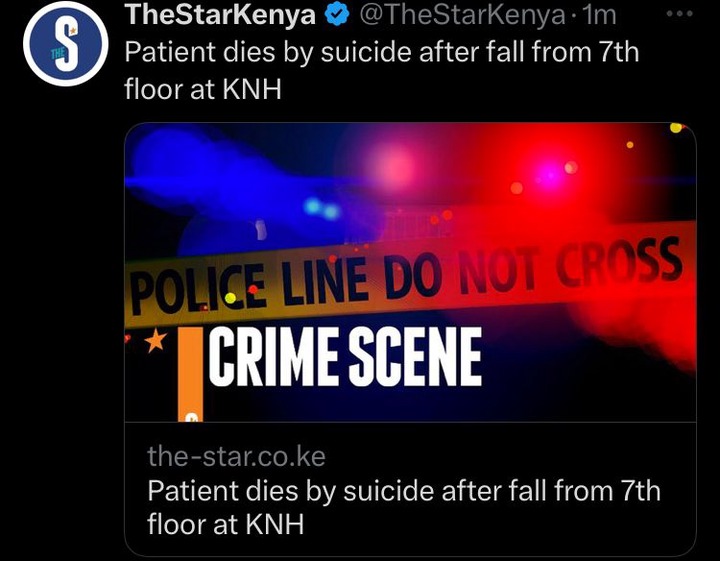Click the white S letter in the avatar
This screenshot has height=561, width=720.
tap(69, 45)
